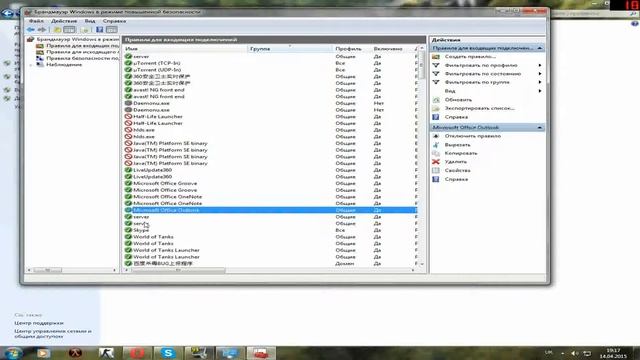Toggle the console tree pane toolbar icon
640x360 pixels.
(x=69, y=30)
